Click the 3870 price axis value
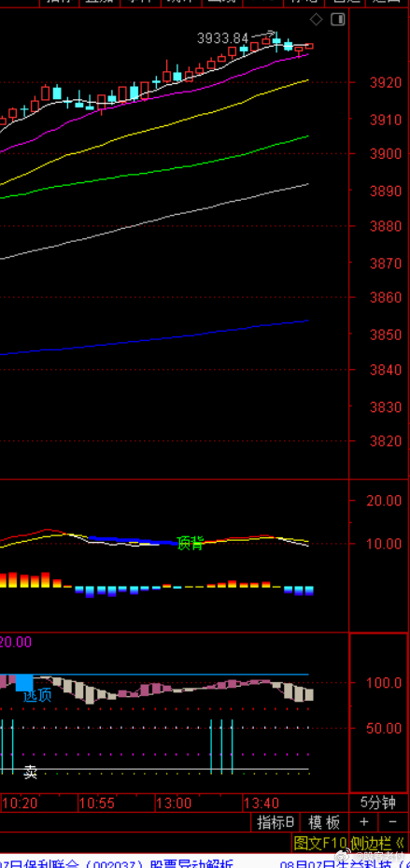Viewport: 410px width, 868px height. (x=385, y=263)
